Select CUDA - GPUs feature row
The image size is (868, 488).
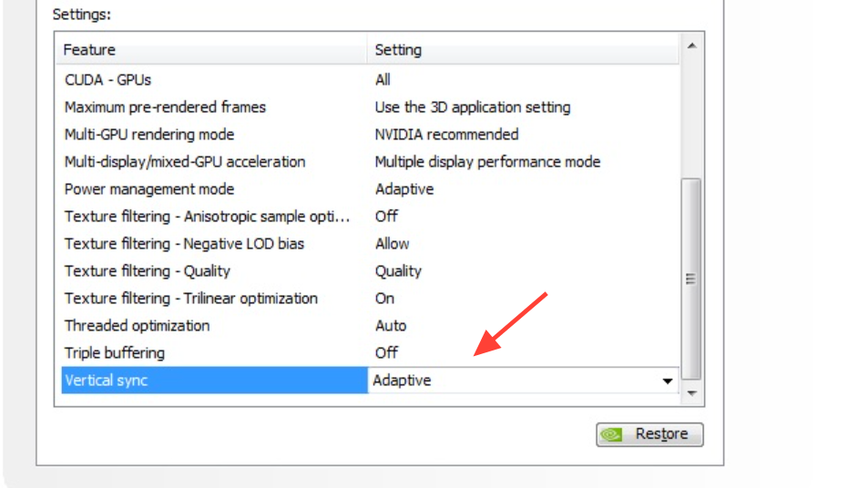click(x=370, y=80)
